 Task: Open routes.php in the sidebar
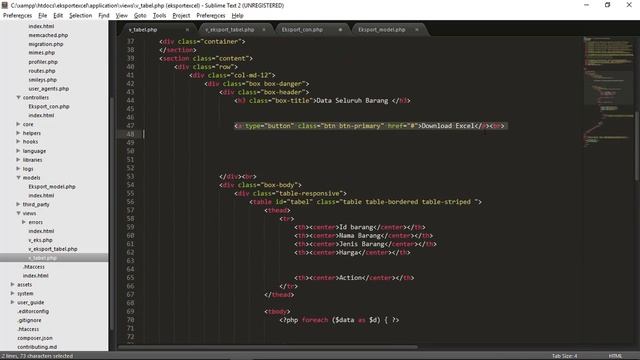click(42, 71)
